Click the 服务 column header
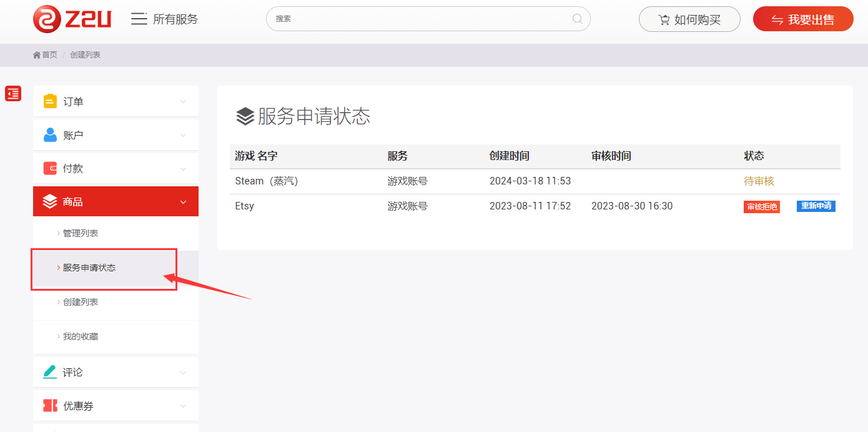 397,156
